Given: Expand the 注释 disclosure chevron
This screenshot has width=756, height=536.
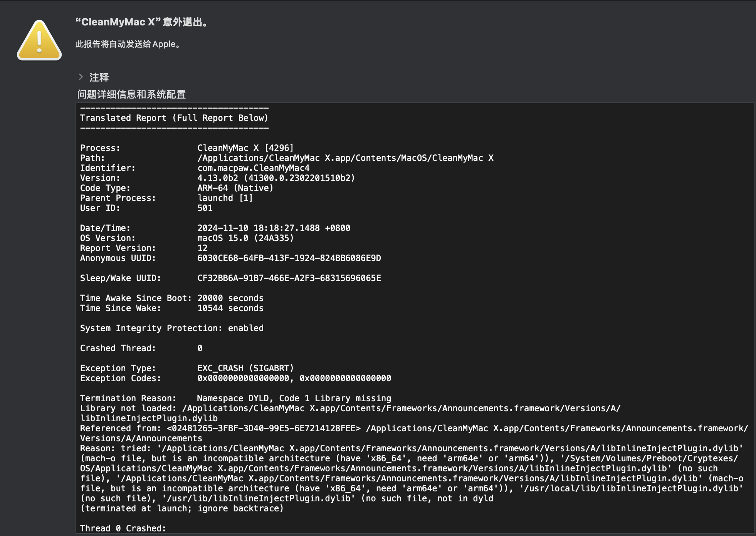Looking at the screenshot, I should click(81, 77).
